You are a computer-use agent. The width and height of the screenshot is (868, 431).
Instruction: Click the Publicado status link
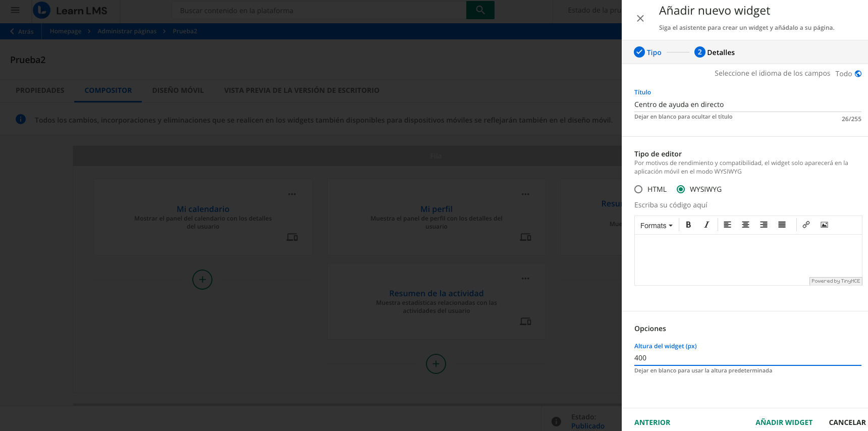[588, 426]
